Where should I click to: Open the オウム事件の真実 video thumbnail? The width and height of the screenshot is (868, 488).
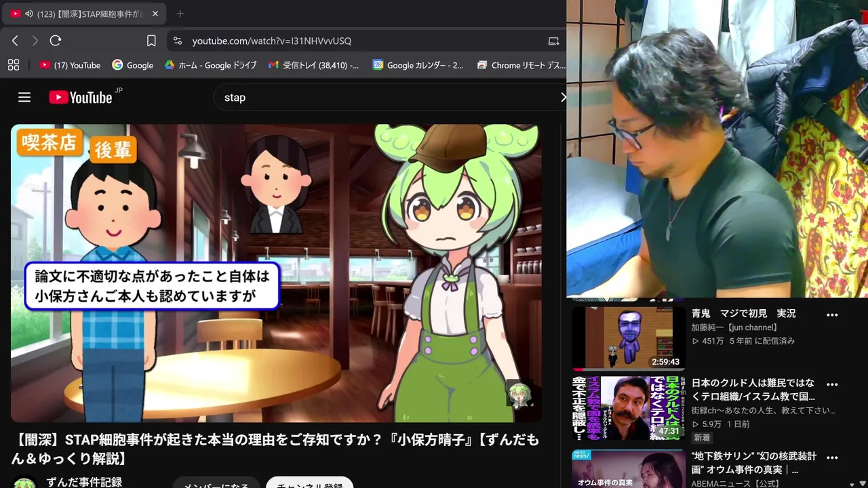tap(628, 468)
